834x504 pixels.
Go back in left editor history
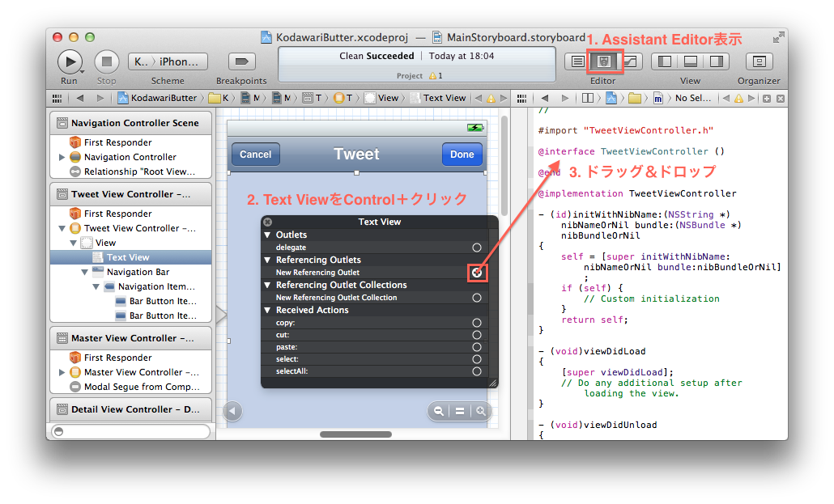[80, 98]
